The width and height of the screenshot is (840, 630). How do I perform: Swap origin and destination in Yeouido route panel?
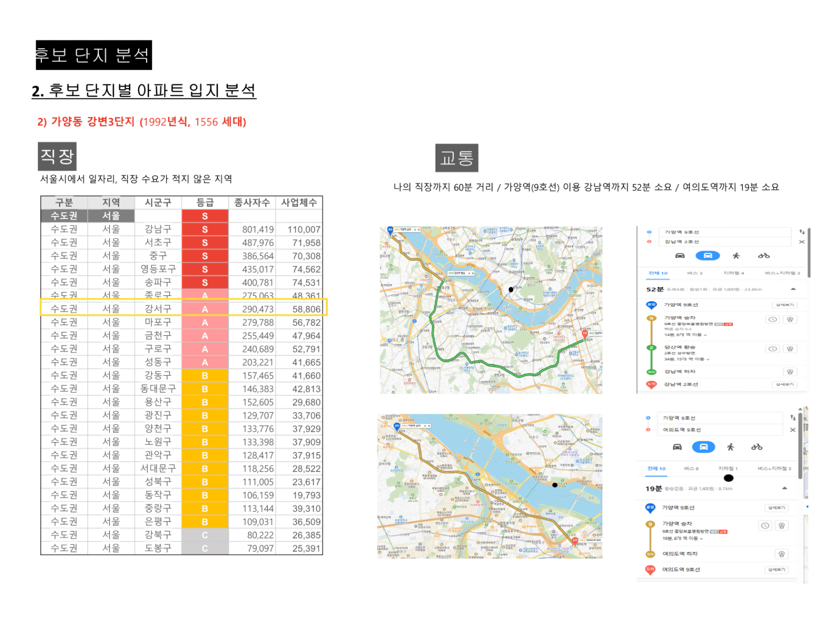click(793, 418)
